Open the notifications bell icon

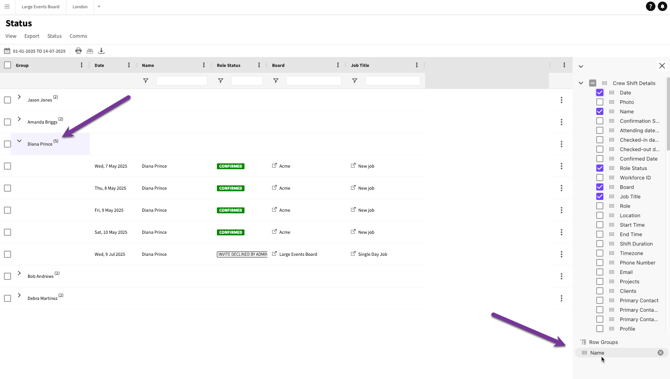pos(662,6)
